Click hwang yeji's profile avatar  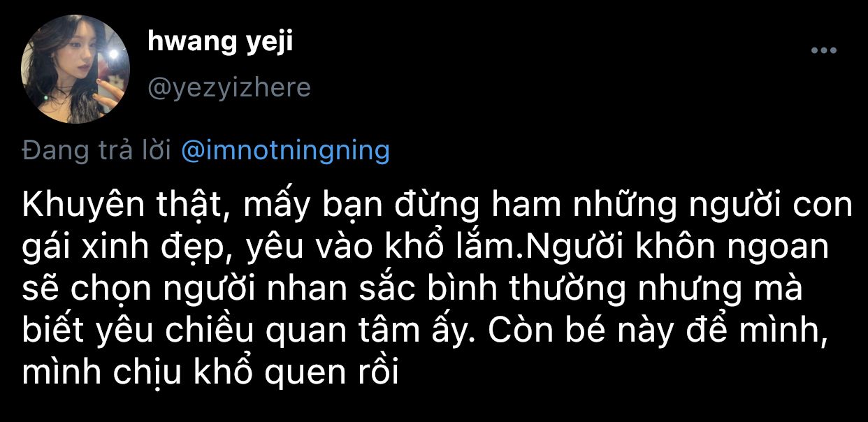point(75,69)
